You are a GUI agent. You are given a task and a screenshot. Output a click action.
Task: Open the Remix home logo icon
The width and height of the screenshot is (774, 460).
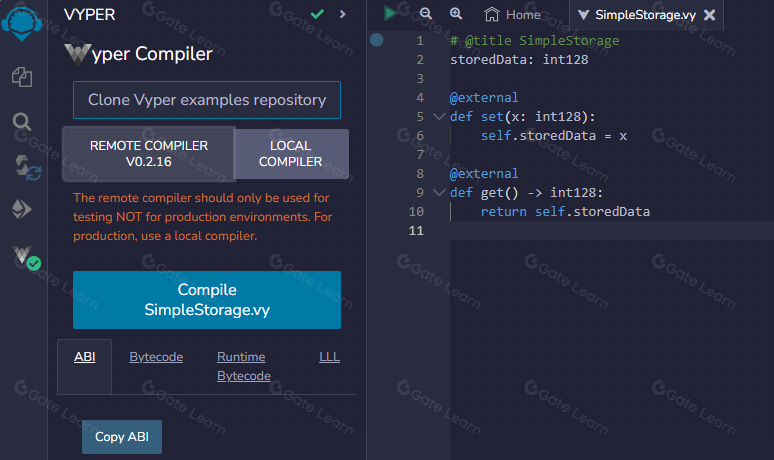[23, 20]
